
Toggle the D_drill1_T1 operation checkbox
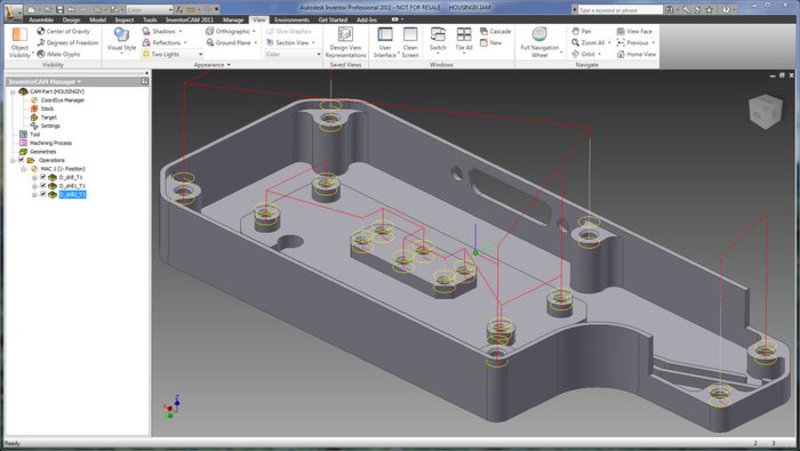coord(42,186)
